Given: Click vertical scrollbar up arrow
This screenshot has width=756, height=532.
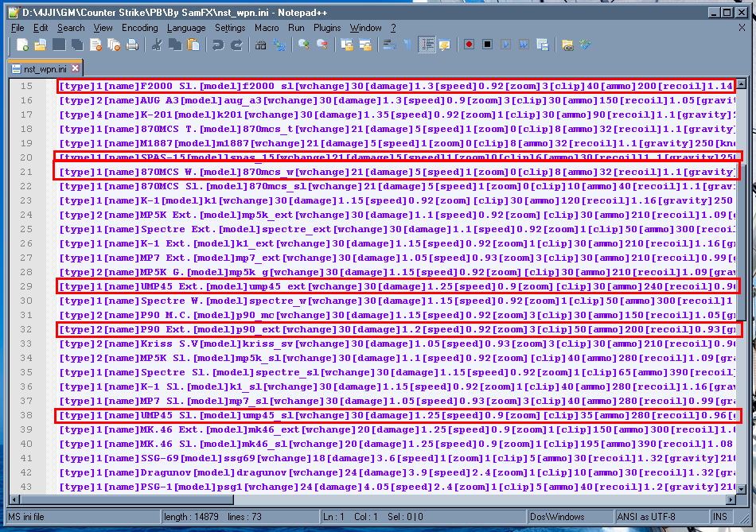Looking at the screenshot, I should click(741, 83).
